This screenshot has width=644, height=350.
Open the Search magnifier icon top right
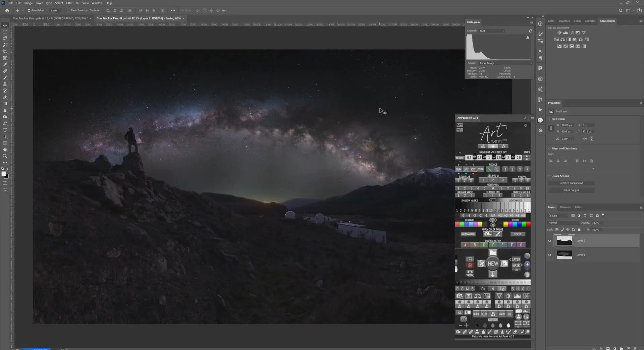tap(621, 10)
